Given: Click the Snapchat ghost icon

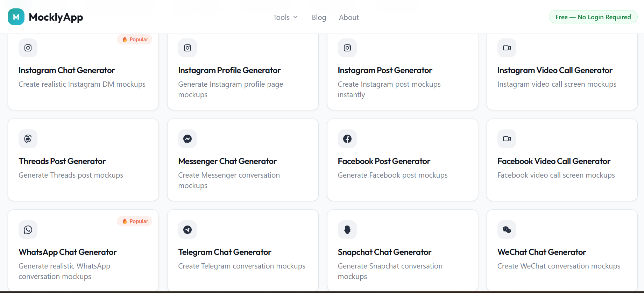Looking at the screenshot, I should pyautogui.click(x=347, y=230).
